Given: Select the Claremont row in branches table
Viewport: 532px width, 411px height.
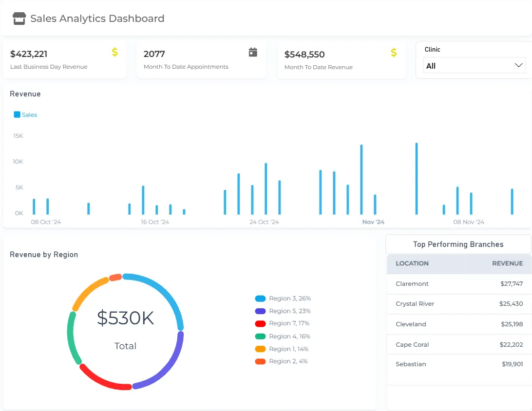Looking at the screenshot, I should 459,284.
